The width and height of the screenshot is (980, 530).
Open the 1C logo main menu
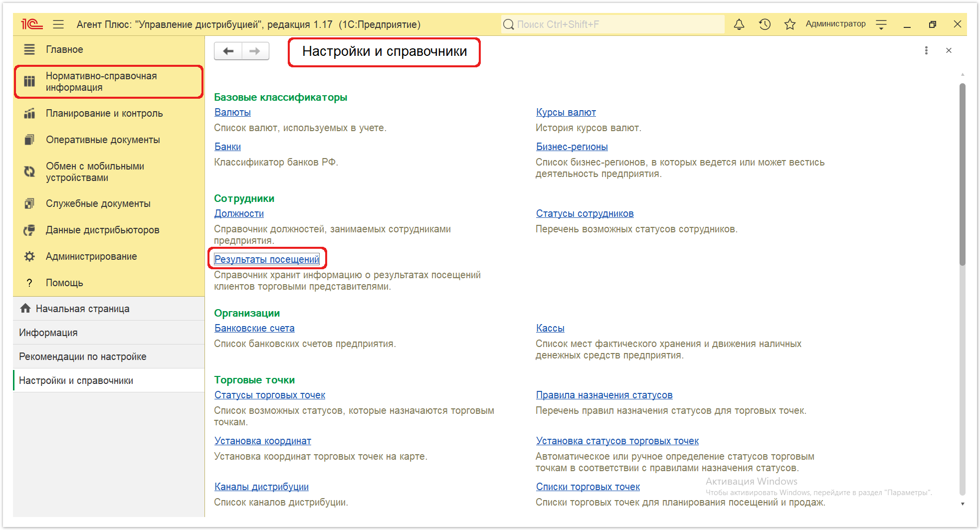[x=31, y=24]
